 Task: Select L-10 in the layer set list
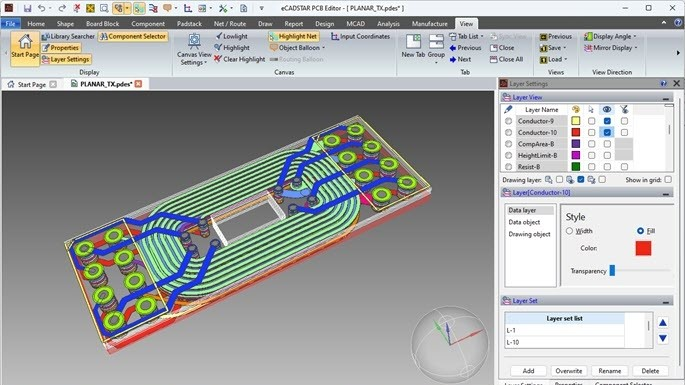click(564, 342)
